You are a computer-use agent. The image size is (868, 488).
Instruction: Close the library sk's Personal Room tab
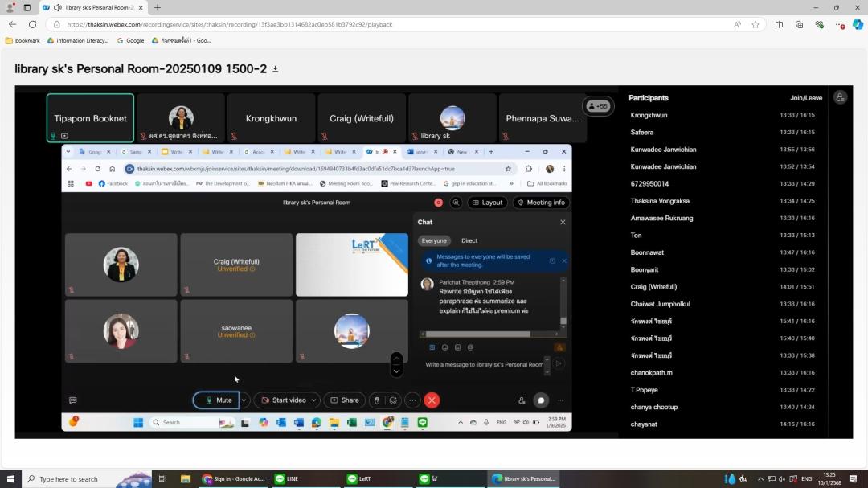[141, 8]
